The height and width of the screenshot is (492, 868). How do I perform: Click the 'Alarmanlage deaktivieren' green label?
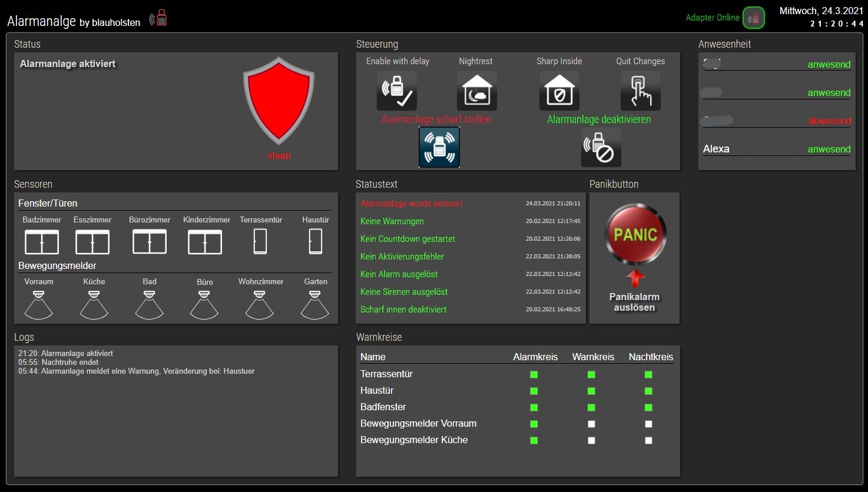[599, 119]
